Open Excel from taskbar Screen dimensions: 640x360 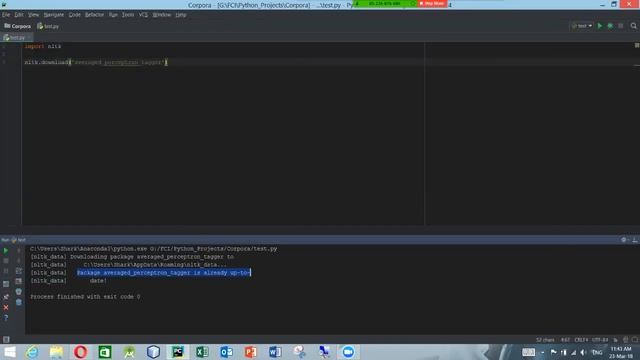[x=202, y=352]
